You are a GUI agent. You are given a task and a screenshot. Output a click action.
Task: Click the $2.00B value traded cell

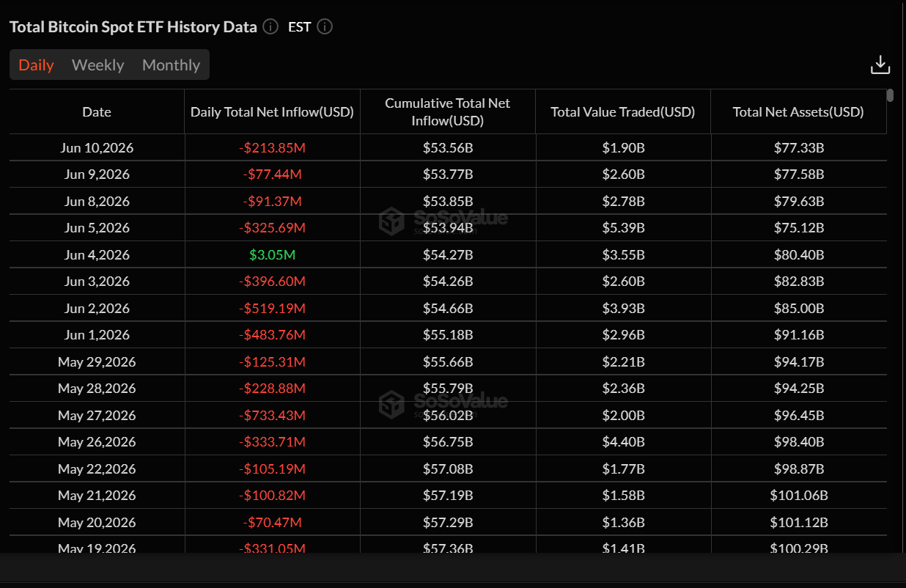click(623, 416)
